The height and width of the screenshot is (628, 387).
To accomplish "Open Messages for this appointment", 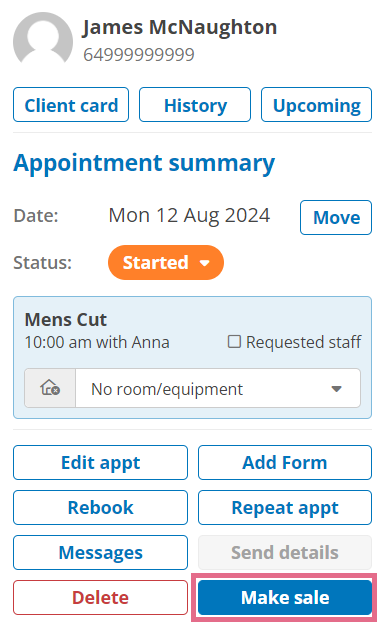I will coord(101,552).
